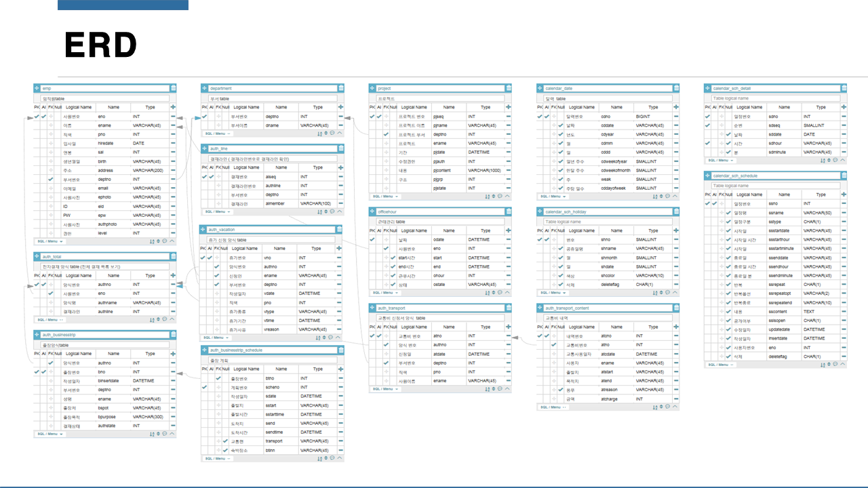Delete the emp table with its trash icon
Screen dimensions: 868x488
click(x=173, y=88)
